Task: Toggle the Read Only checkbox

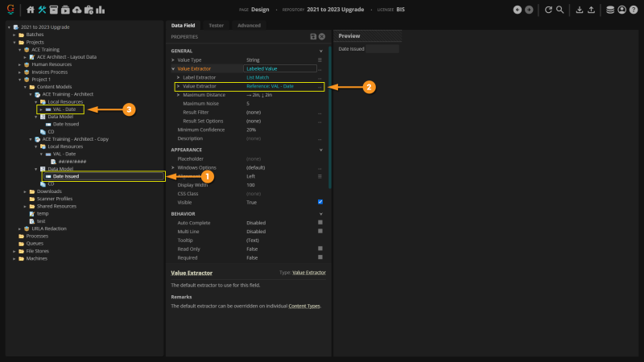Action: (320, 249)
